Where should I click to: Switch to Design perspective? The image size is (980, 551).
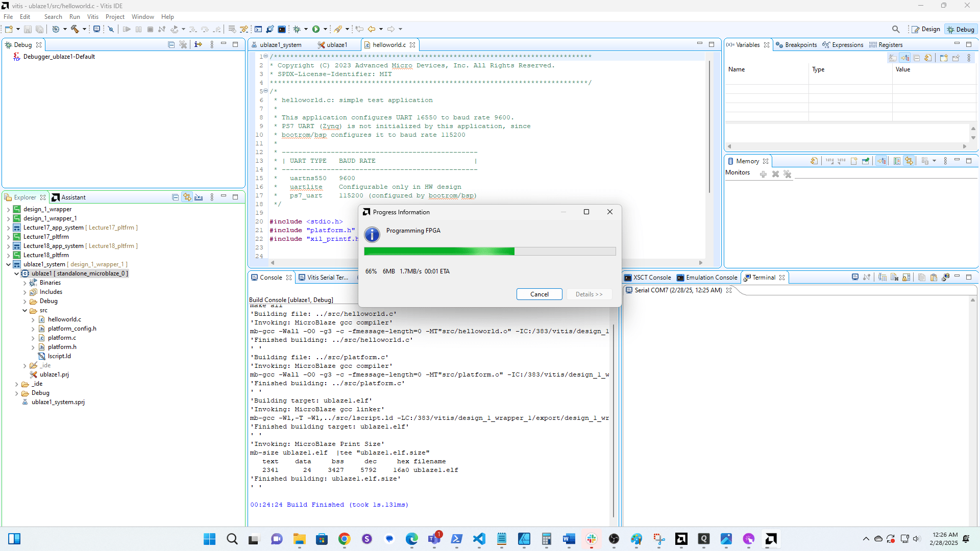click(x=926, y=29)
